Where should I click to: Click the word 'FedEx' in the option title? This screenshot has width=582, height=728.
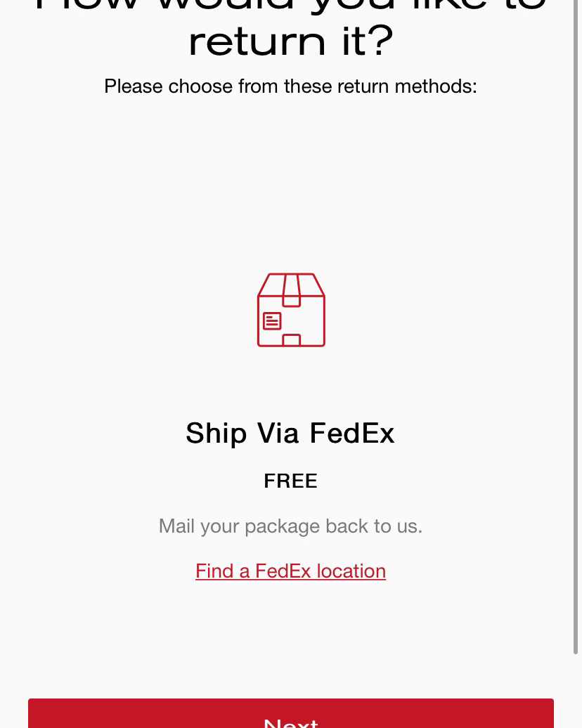coord(352,433)
